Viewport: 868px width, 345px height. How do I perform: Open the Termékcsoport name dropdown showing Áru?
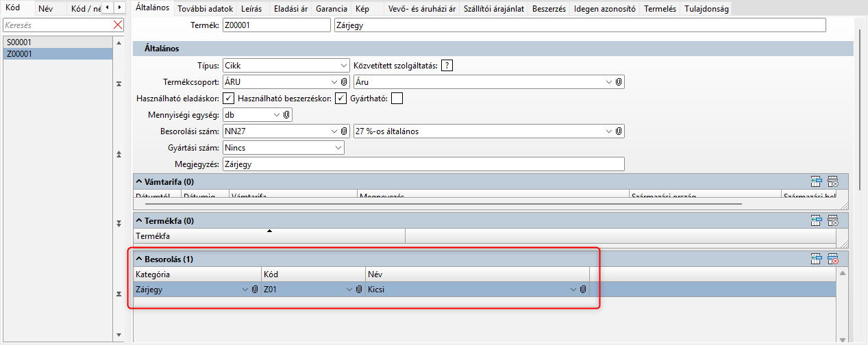[608, 81]
